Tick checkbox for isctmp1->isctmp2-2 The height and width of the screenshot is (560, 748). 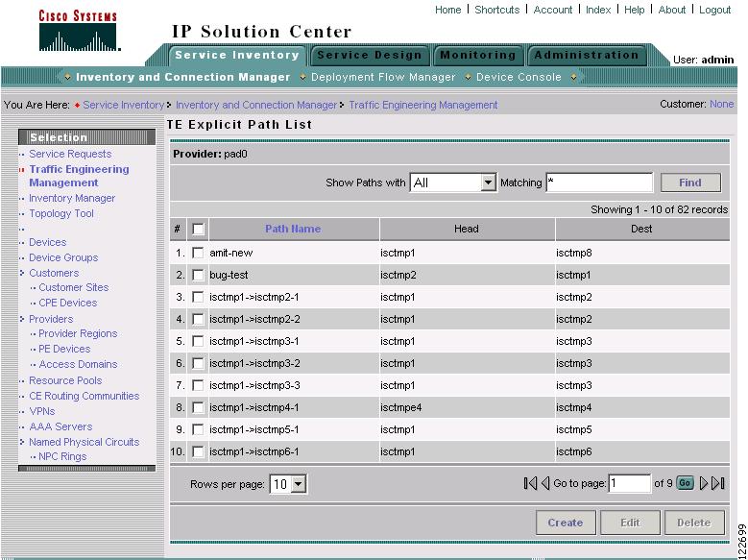[198, 319]
